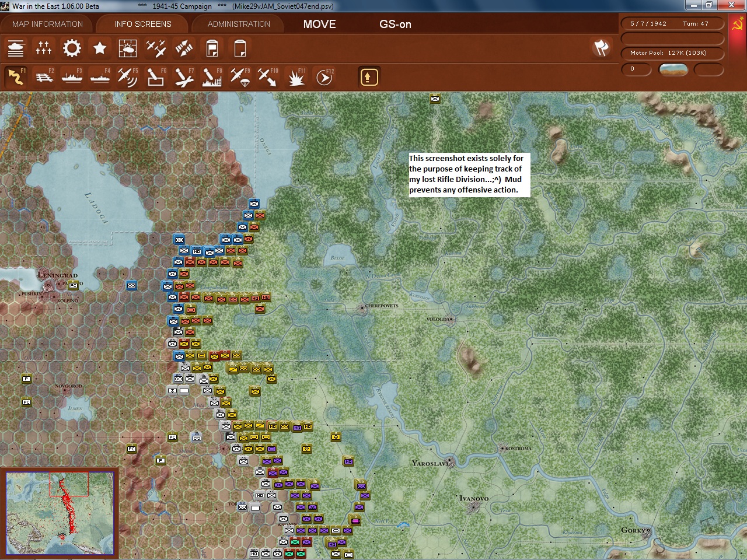The image size is (747, 560).
Task: Select the F8 bomb city mode
Action: click(212, 76)
